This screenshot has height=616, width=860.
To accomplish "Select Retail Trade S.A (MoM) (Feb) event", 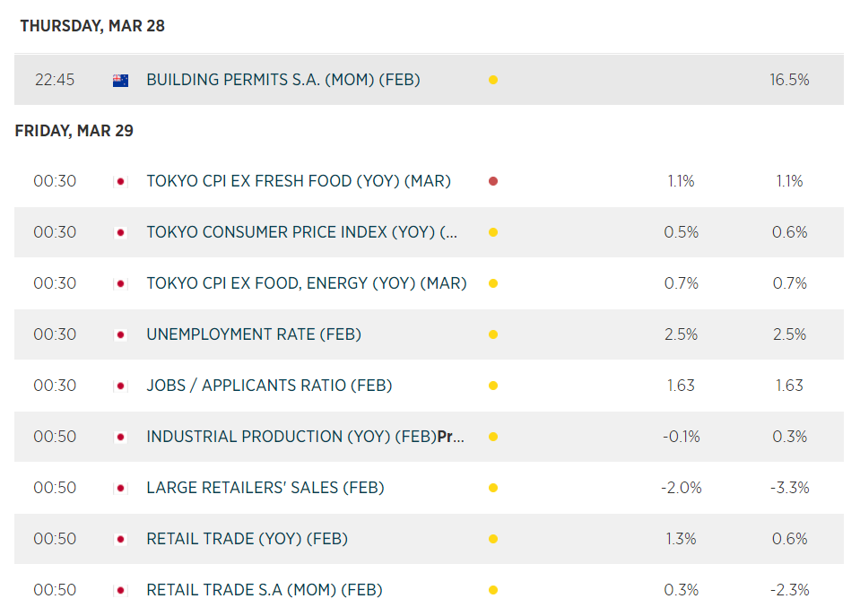I will point(265,590).
